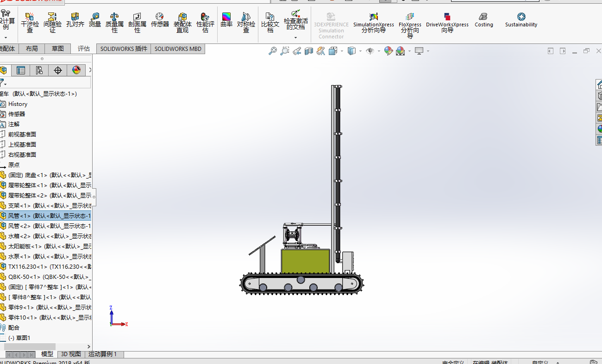Open the 孔对齐 hole alignment tool
This screenshot has width=602, height=364.
click(x=75, y=20)
